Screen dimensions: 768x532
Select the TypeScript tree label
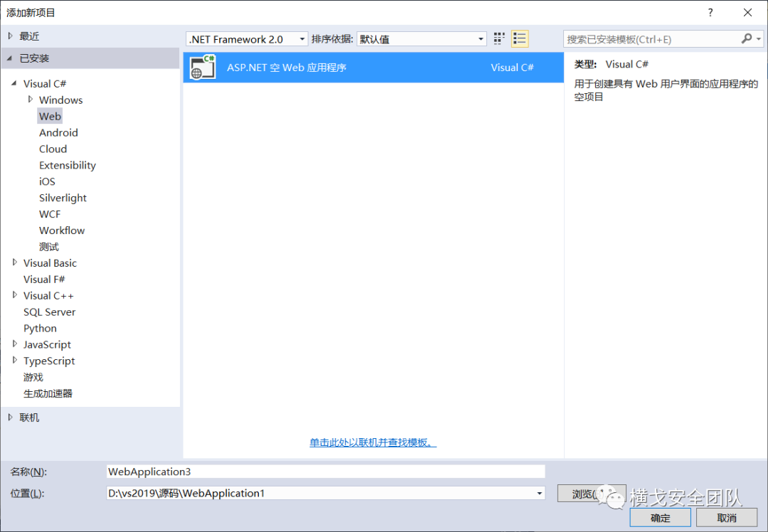pyautogui.click(x=49, y=361)
